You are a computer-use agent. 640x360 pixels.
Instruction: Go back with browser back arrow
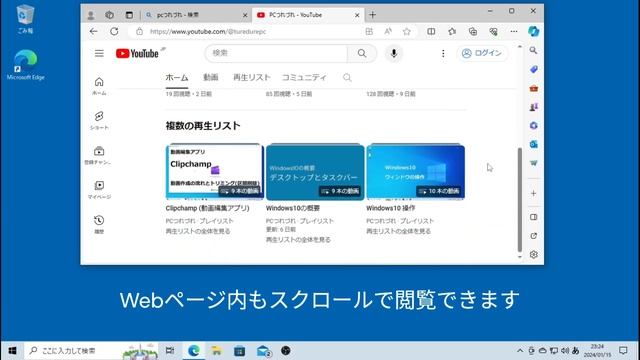pyautogui.click(x=93, y=31)
